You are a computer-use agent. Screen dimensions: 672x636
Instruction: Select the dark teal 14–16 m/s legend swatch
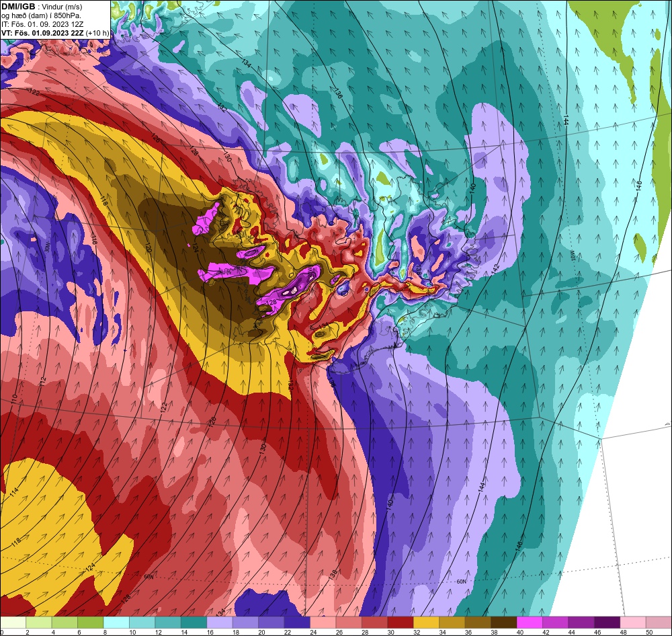tap(194, 623)
